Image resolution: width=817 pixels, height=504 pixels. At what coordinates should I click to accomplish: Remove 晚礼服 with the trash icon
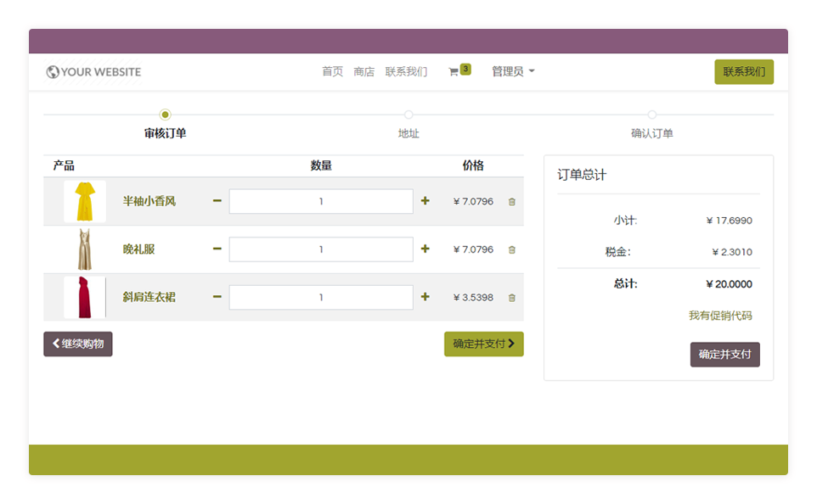(x=511, y=249)
